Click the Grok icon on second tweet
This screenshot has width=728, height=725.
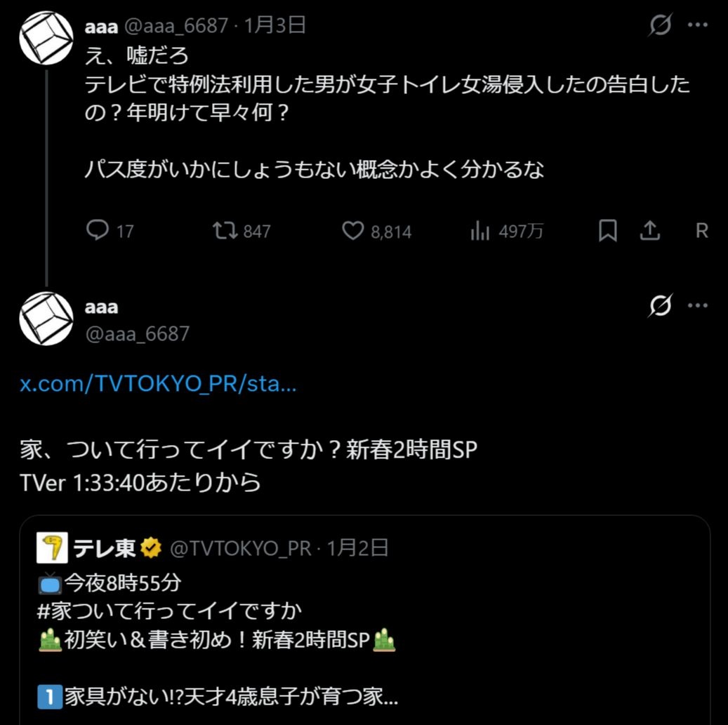tap(661, 306)
